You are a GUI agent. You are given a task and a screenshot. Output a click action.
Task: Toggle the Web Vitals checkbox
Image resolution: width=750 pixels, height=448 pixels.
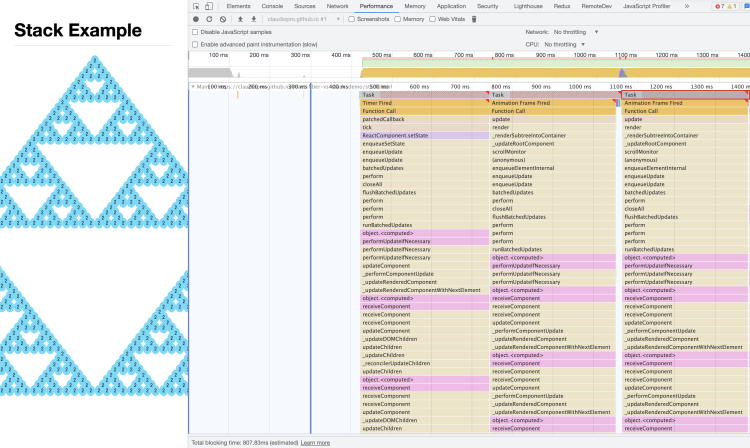(432, 19)
